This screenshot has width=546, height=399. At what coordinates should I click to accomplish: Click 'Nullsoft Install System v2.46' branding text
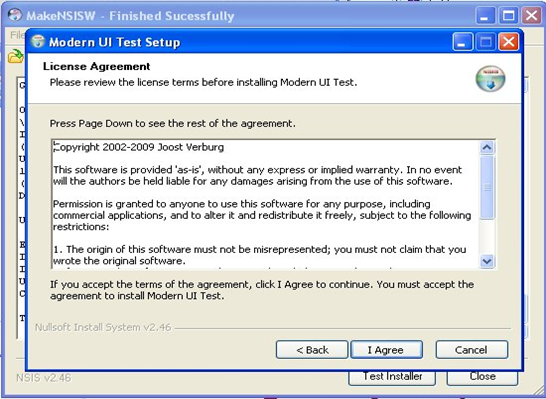click(x=103, y=327)
